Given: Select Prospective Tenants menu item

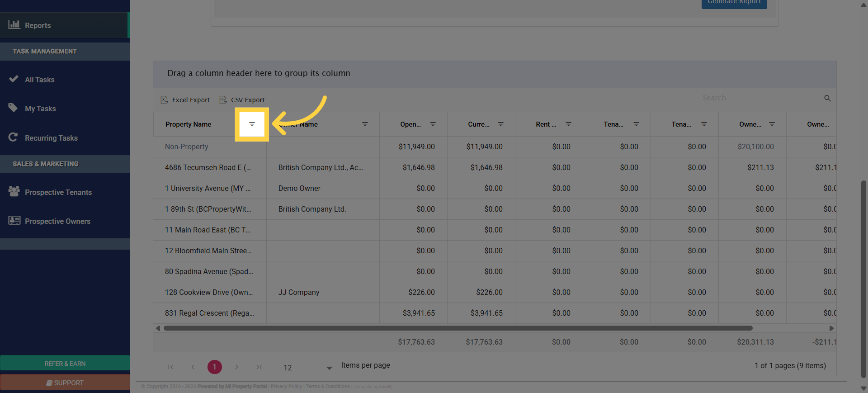Looking at the screenshot, I should [x=58, y=192].
